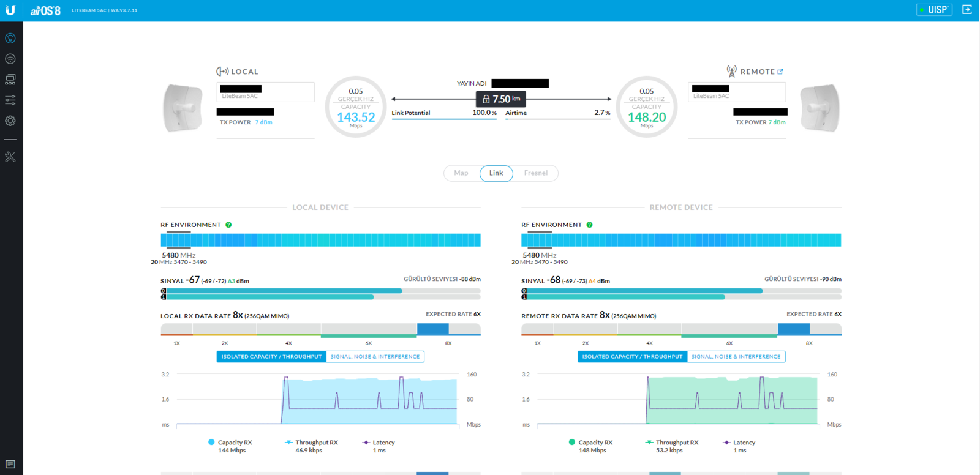Toggle local Latency legend item

(x=379, y=446)
